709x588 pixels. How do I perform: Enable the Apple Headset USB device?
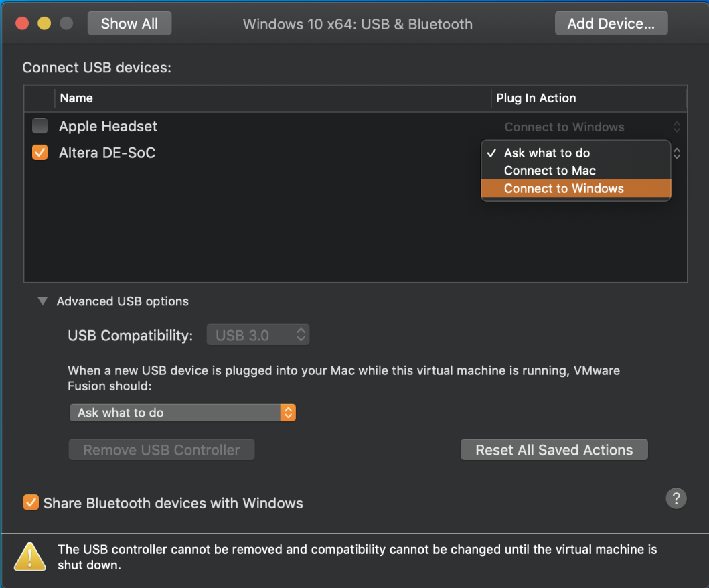[x=39, y=126]
